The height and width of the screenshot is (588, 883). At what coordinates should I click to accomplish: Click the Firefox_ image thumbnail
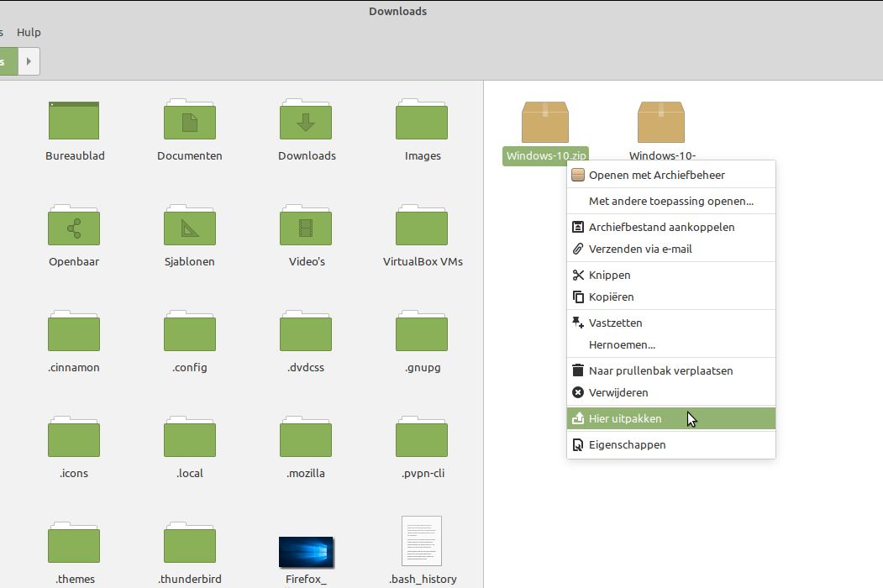click(x=306, y=551)
